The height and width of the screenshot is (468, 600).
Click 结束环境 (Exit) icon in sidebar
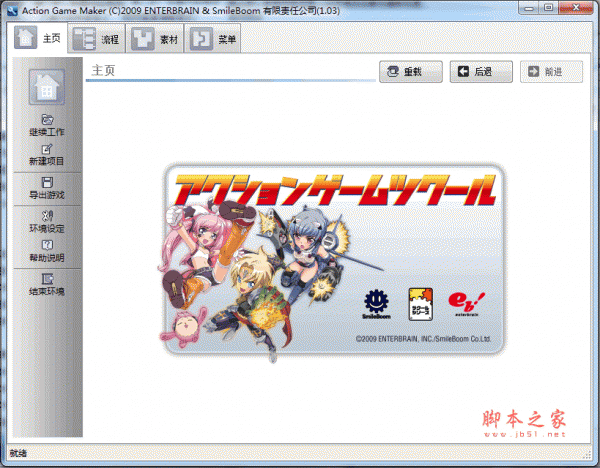tap(47, 278)
